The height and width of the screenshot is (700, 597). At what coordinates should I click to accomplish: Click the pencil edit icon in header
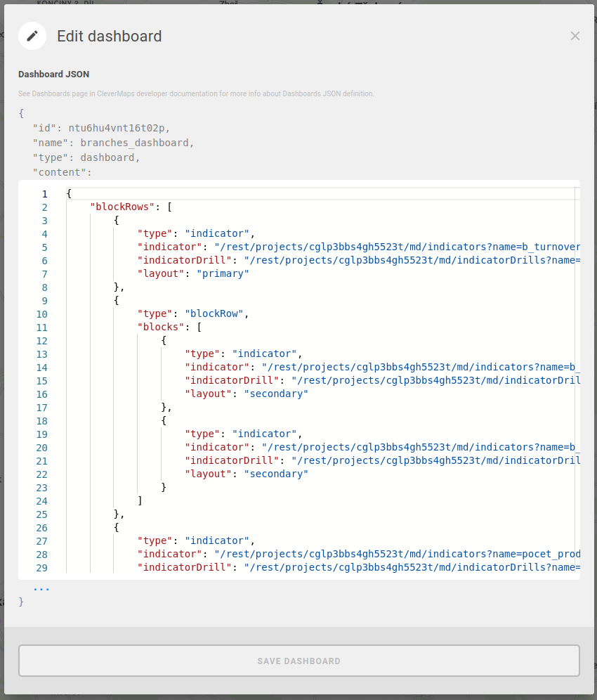coord(32,36)
